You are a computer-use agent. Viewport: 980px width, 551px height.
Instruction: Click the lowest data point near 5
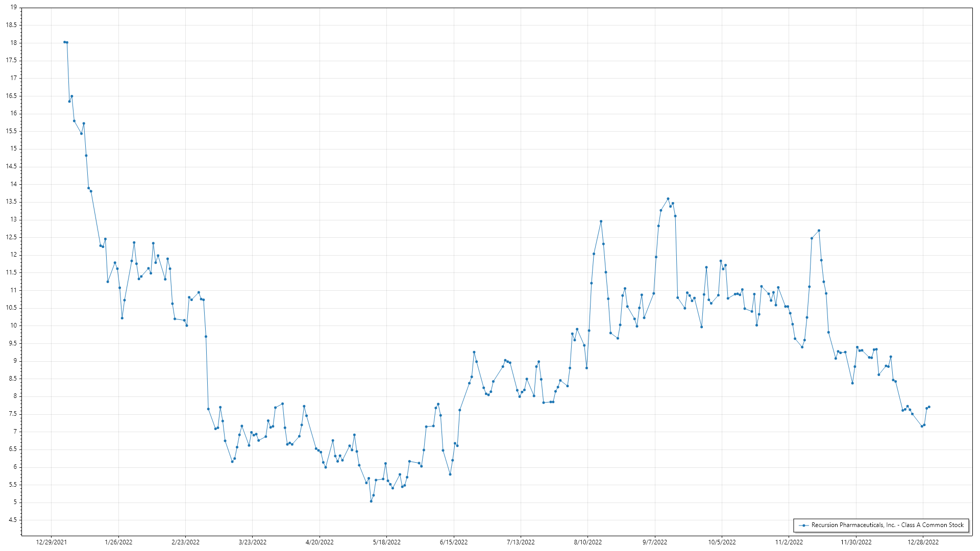click(x=371, y=501)
